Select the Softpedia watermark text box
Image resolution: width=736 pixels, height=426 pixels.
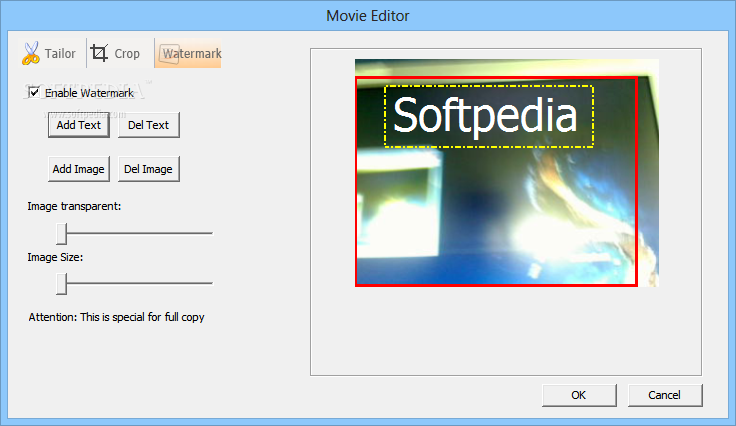(x=489, y=116)
